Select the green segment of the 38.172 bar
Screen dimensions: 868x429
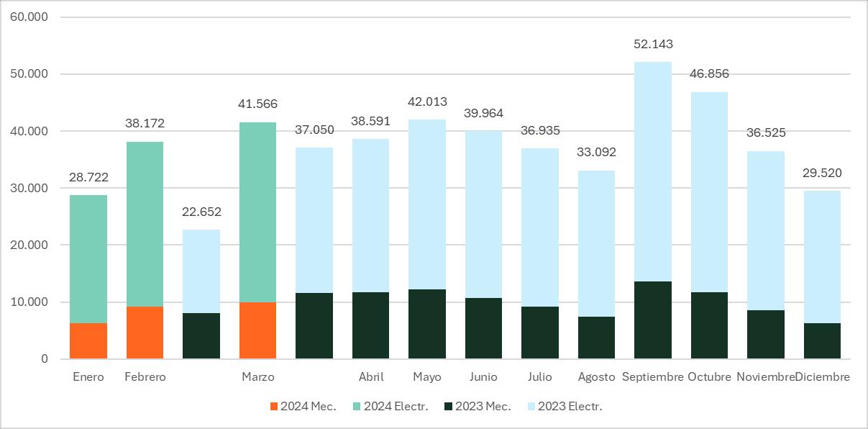[145, 223]
